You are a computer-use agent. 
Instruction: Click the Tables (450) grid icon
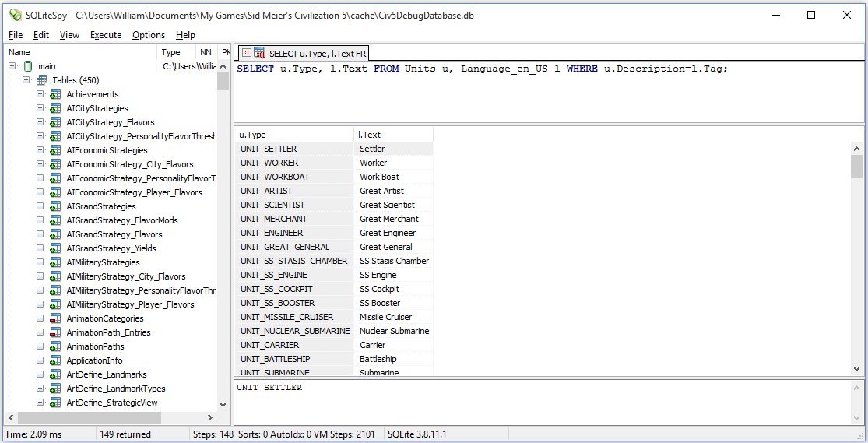[x=41, y=80]
